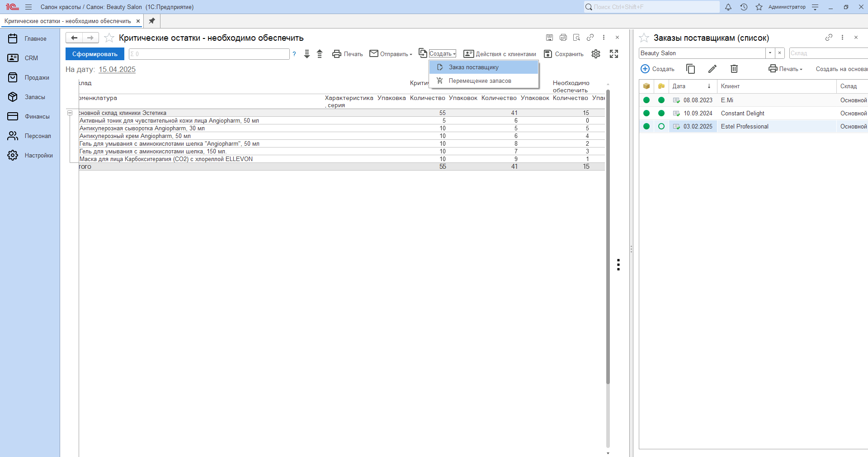Click Действия с клиентами button
Screen dimensions: 868x457
pos(500,54)
